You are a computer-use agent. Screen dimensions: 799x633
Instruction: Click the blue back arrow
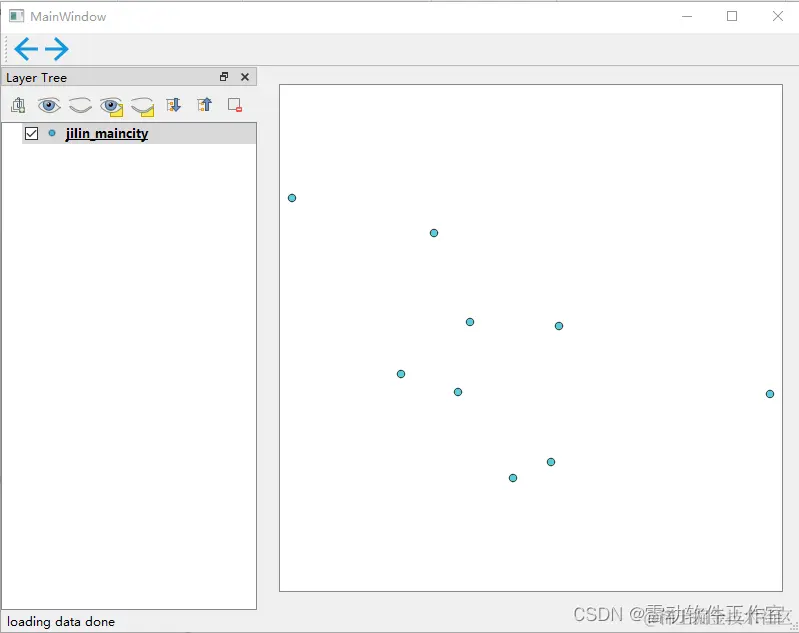26,49
